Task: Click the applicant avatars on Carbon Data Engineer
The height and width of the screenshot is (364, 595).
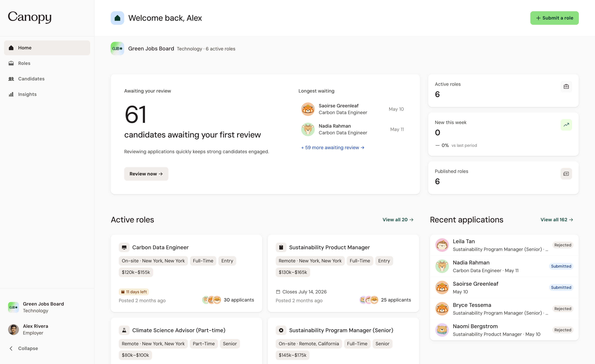Action: 212,300
